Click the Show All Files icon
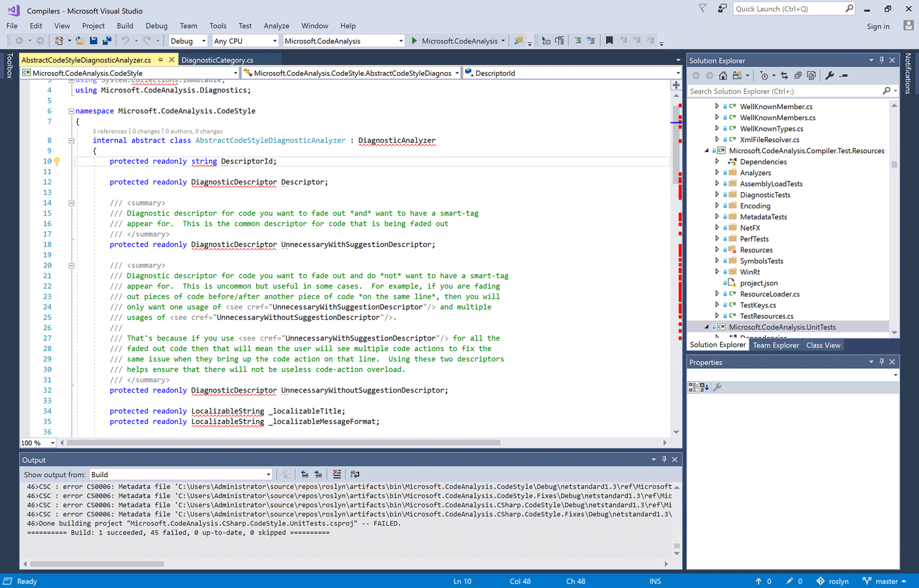This screenshot has height=588, width=919. click(811, 76)
